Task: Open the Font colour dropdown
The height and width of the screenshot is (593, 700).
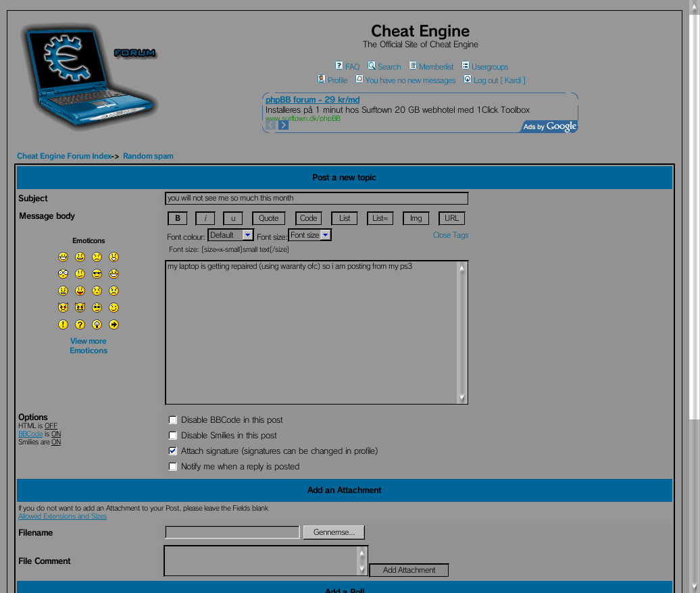Action: 230,235
